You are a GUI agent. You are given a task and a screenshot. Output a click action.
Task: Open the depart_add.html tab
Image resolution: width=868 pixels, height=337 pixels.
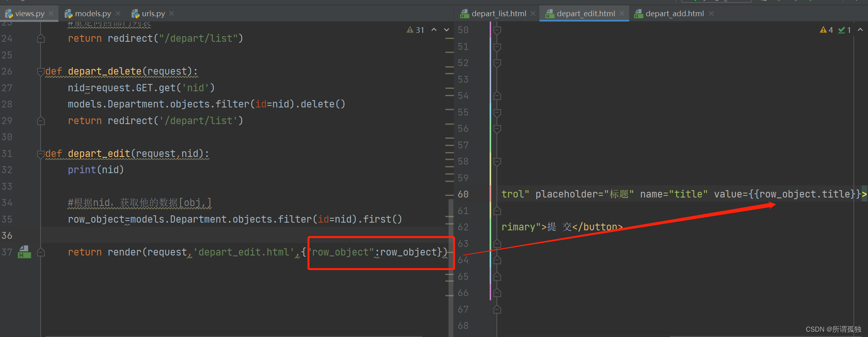[675, 13]
